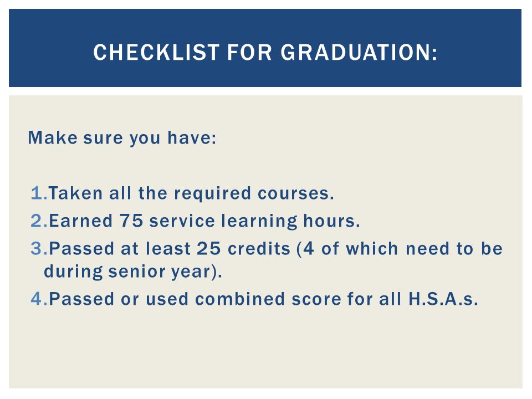Select list number 3 marker
The width and height of the screenshot is (532, 399).
[39, 249]
